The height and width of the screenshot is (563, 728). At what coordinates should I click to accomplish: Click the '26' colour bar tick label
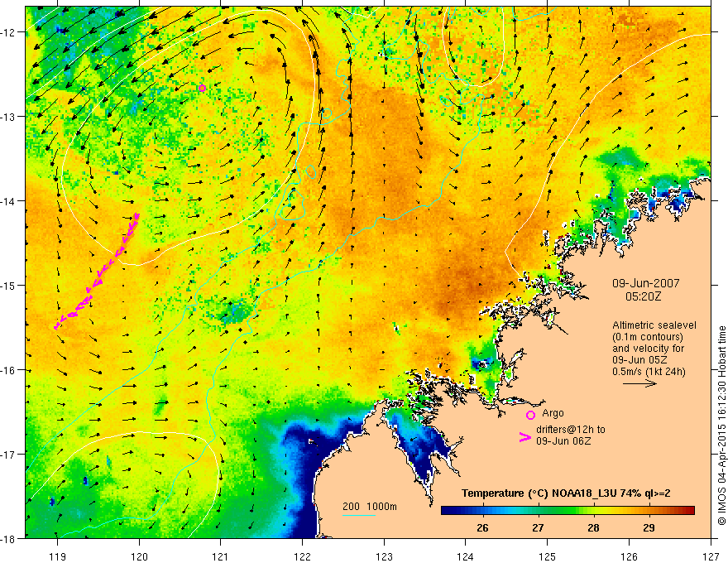[x=482, y=527]
